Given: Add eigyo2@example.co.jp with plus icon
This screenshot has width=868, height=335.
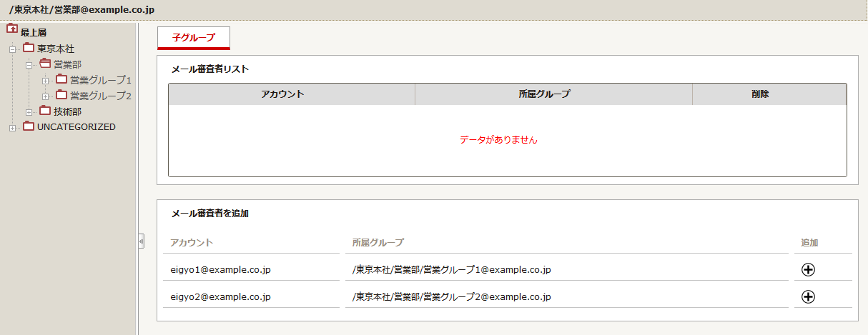Looking at the screenshot, I should (809, 297).
